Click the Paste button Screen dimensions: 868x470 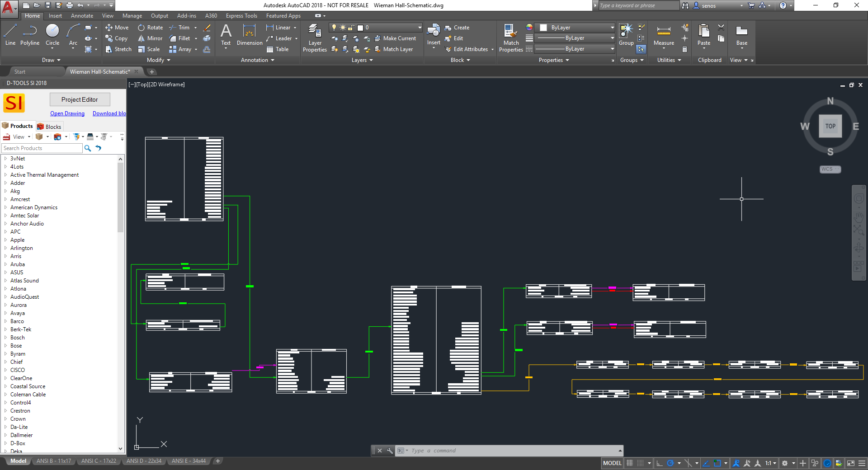704,35
